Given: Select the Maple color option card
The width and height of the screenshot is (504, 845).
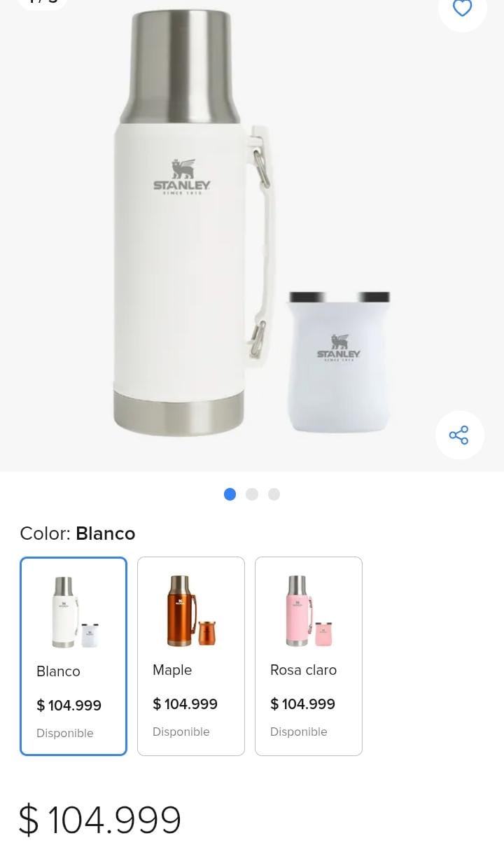Looking at the screenshot, I should pyautogui.click(x=191, y=656).
